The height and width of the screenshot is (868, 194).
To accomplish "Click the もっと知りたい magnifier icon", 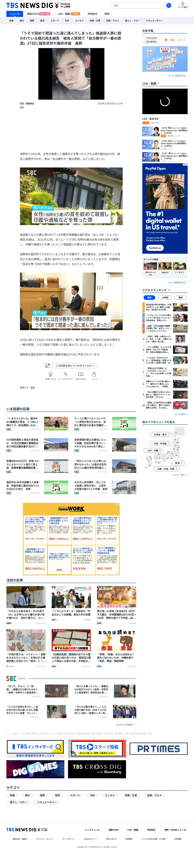I will click(x=66, y=374).
